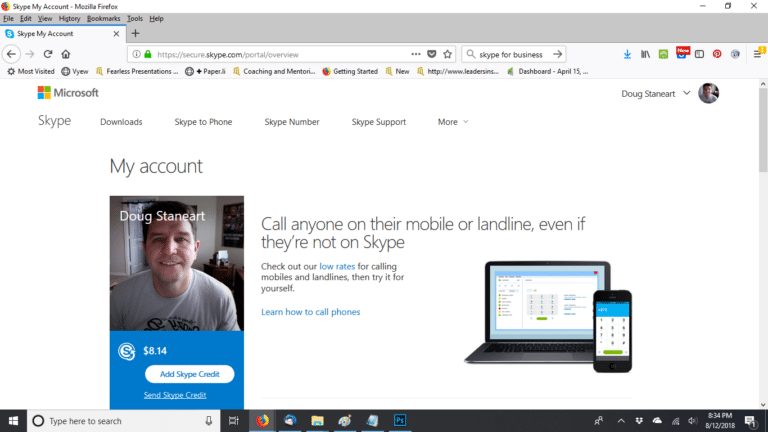The width and height of the screenshot is (768, 432).
Task: Open Skype Number page
Action: (292, 122)
